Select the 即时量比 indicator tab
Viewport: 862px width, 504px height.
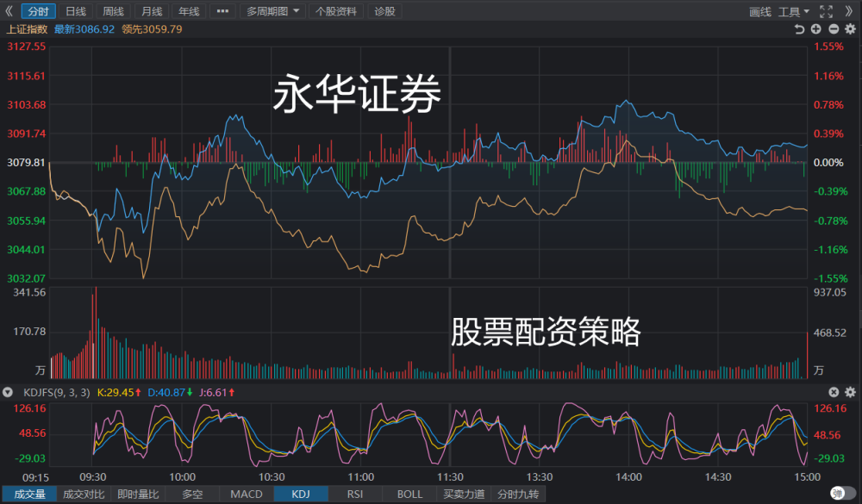point(138,495)
